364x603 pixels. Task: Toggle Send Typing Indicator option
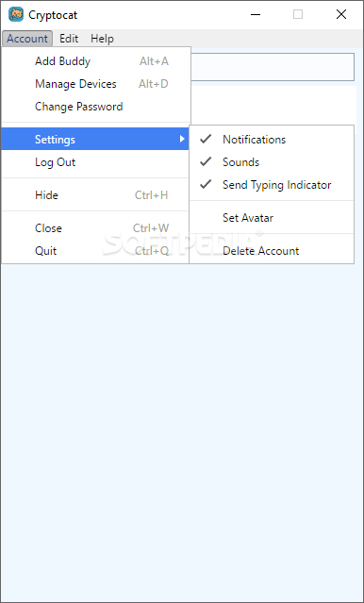(272, 185)
